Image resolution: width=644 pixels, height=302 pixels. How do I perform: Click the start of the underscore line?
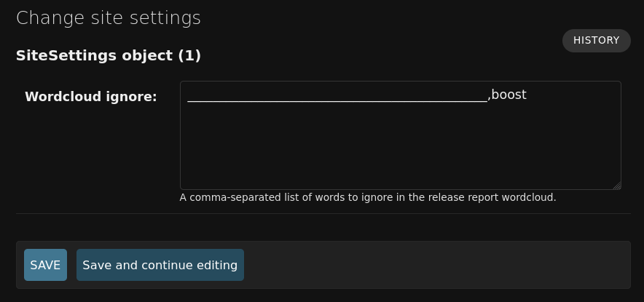point(189,98)
